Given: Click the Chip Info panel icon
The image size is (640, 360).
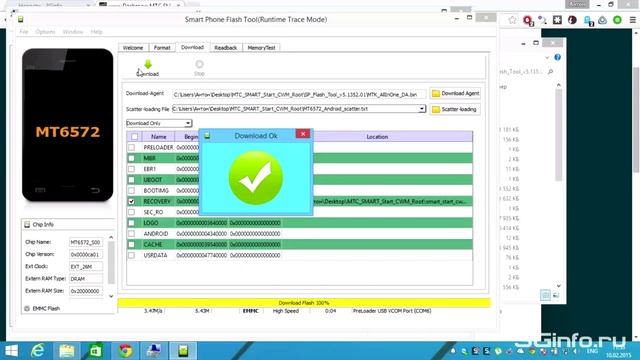Looking at the screenshot, I should pyautogui.click(x=27, y=224).
